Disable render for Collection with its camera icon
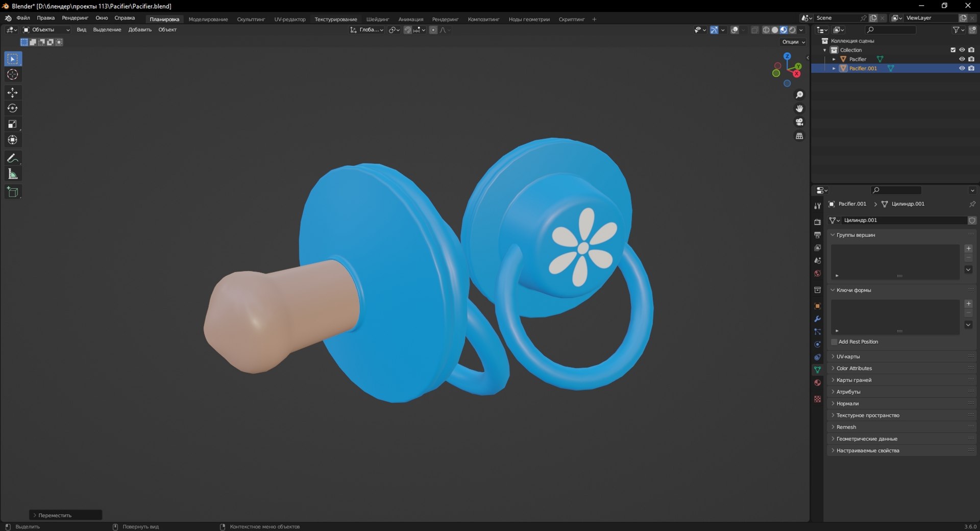Viewport: 980px width, 531px height. click(971, 50)
